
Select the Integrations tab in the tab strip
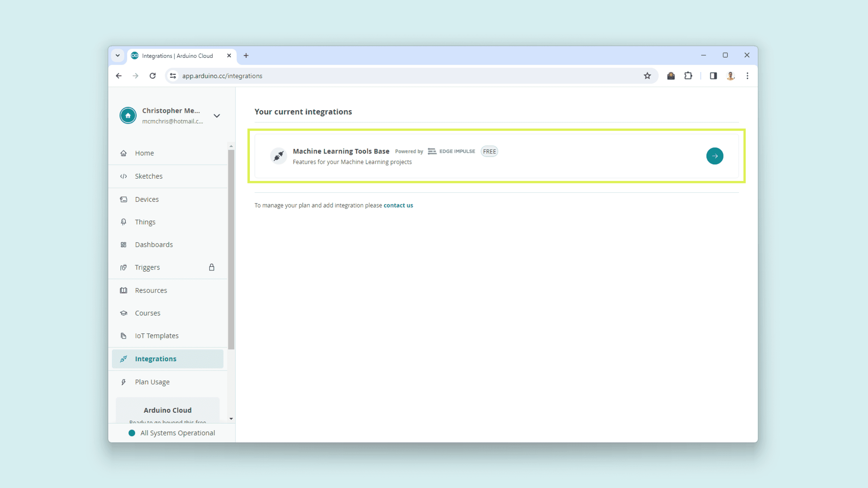178,56
